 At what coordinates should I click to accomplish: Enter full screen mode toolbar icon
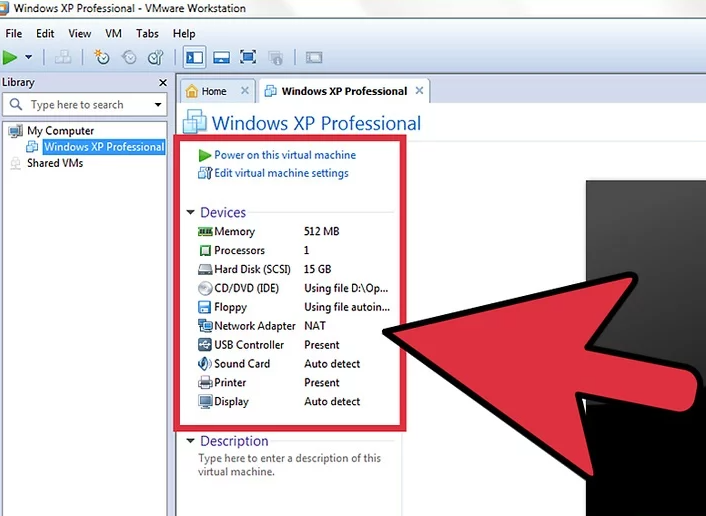click(x=248, y=57)
